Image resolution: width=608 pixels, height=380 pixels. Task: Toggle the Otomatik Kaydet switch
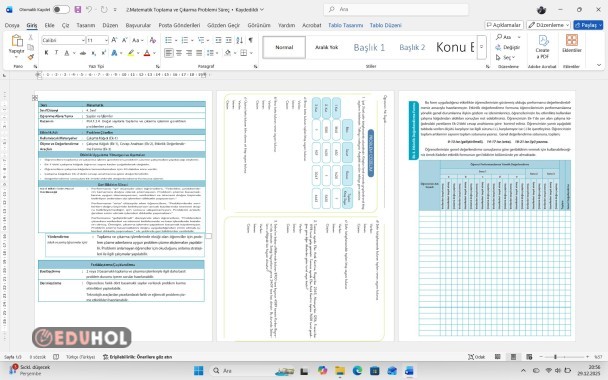(x=61, y=9)
